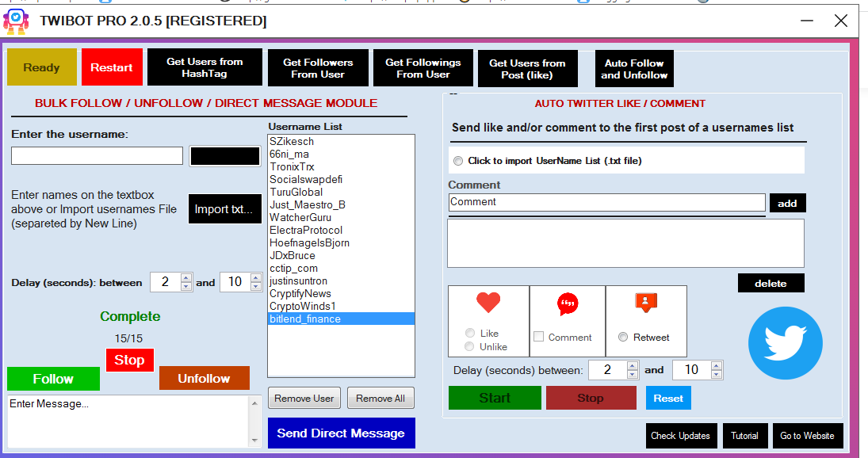
Task: Open the Tutorial button
Action: click(745, 436)
